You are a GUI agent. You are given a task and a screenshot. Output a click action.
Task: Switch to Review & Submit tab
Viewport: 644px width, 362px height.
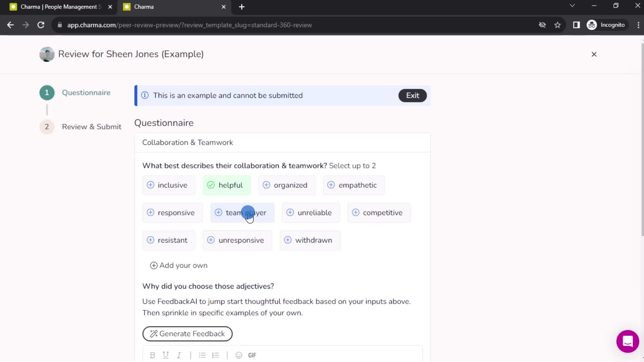pyautogui.click(x=92, y=126)
